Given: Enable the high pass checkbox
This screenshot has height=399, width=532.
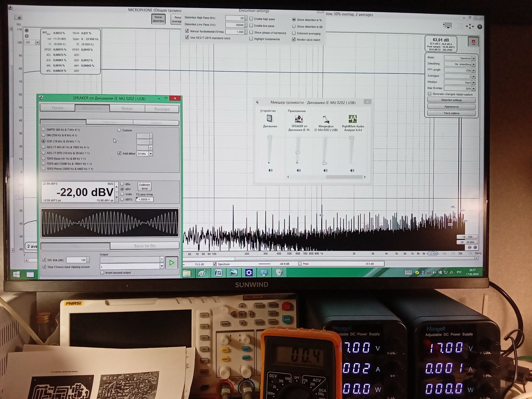Looking at the screenshot, I should pyautogui.click(x=251, y=19).
